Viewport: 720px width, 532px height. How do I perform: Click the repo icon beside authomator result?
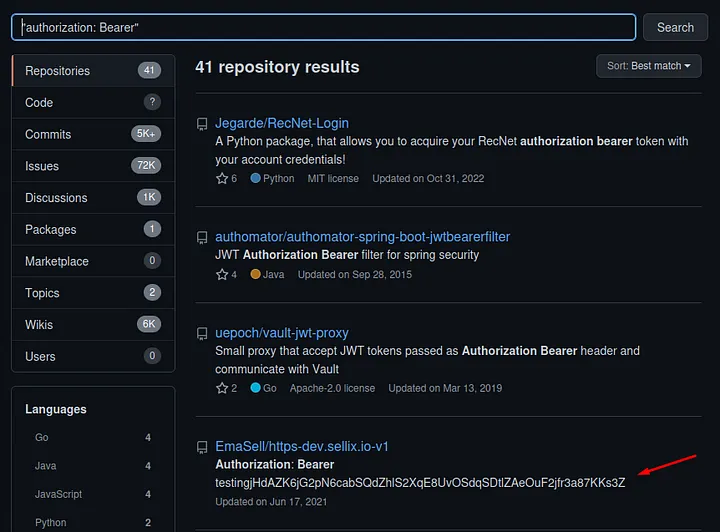[x=202, y=237]
